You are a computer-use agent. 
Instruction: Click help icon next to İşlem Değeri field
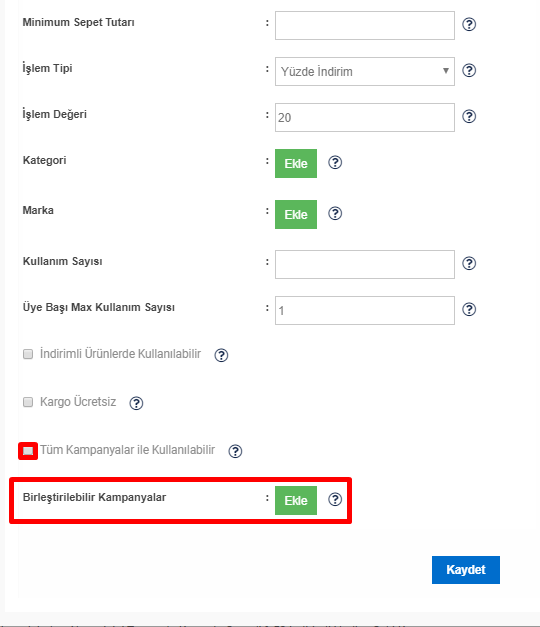(469, 116)
